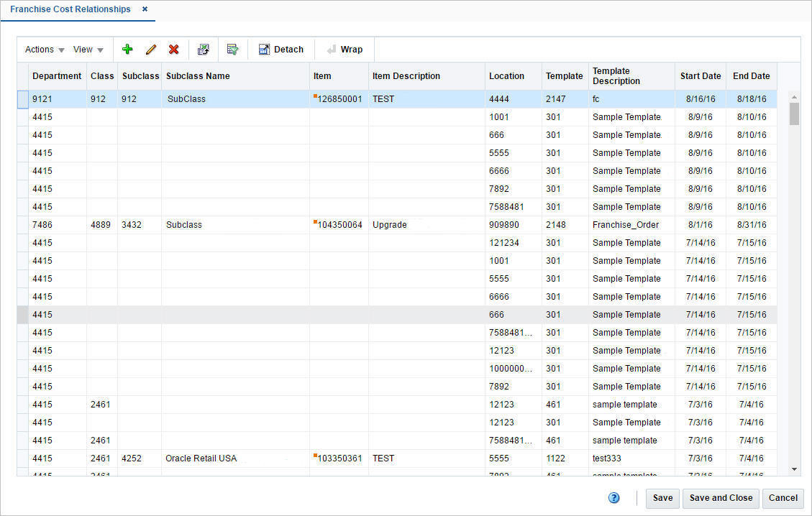Select the highlighted row for location 666
The image size is (812, 516).
(288, 314)
